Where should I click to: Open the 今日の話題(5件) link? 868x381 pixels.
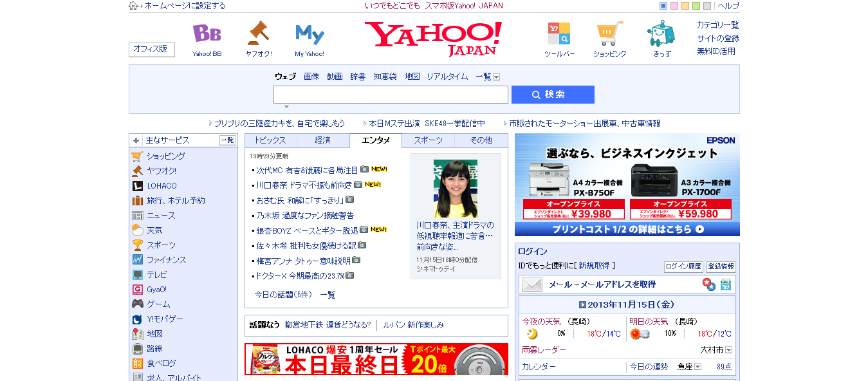point(283,295)
